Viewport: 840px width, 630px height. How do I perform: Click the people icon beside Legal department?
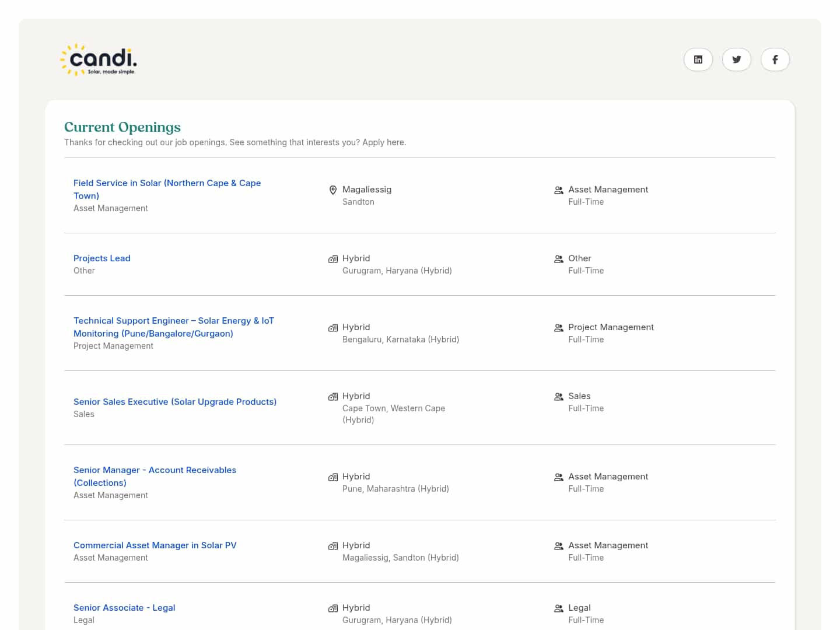coord(558,608)
